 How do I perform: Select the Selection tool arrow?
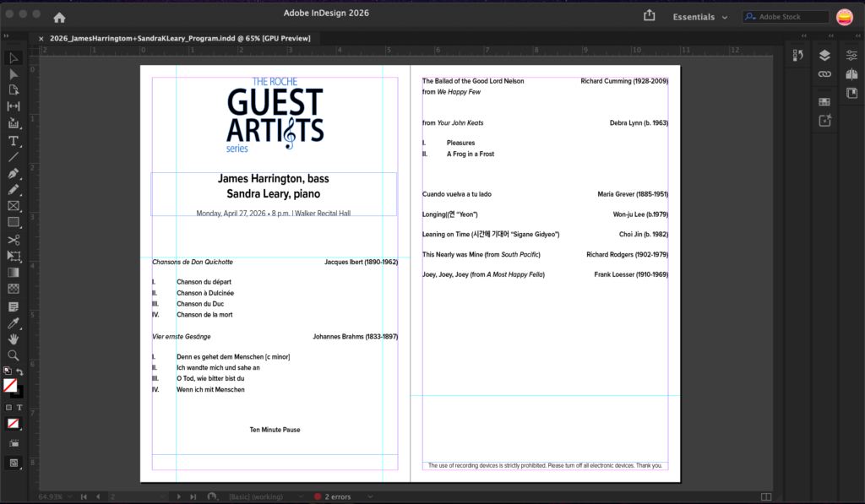pos(14,58)
